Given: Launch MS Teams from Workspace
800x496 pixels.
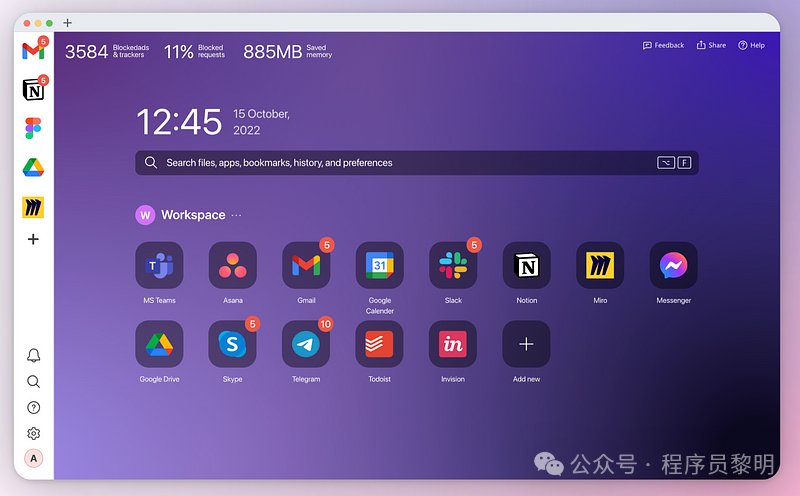Looking at the screenshot, I should tap(159, 265).
